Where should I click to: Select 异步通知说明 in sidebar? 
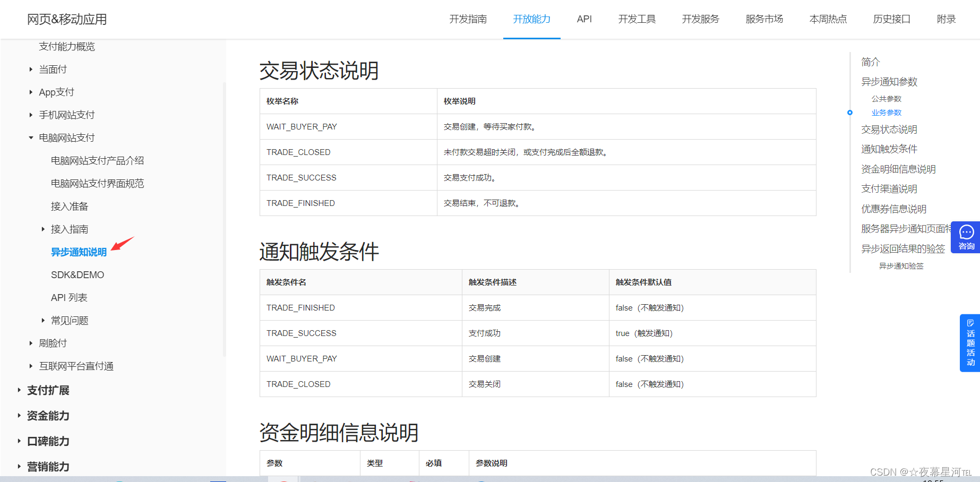[x=79, y=252]
